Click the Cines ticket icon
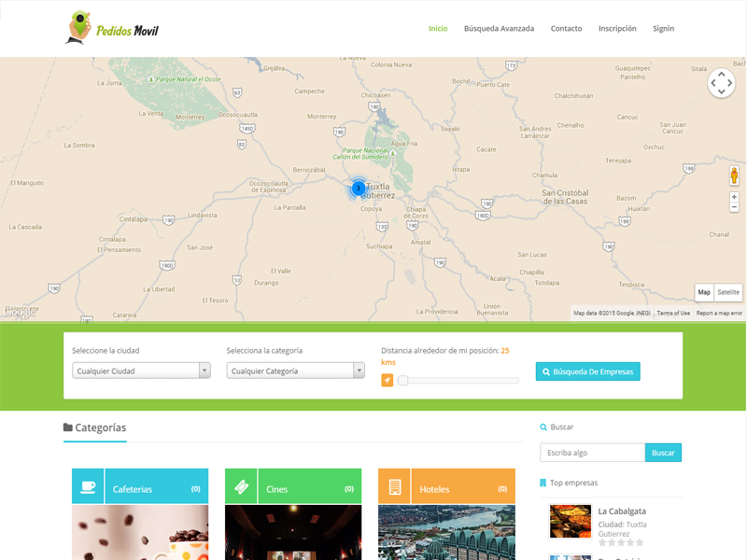This screenshot has height=560, width=747. tap(241, 487)
